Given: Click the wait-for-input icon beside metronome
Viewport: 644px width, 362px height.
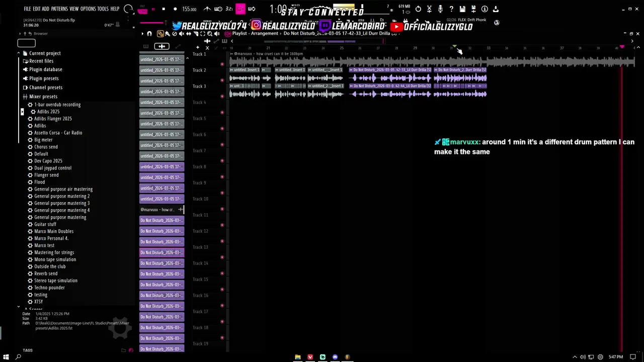Looking at the screenshot, I should click(x=218, y=9).
